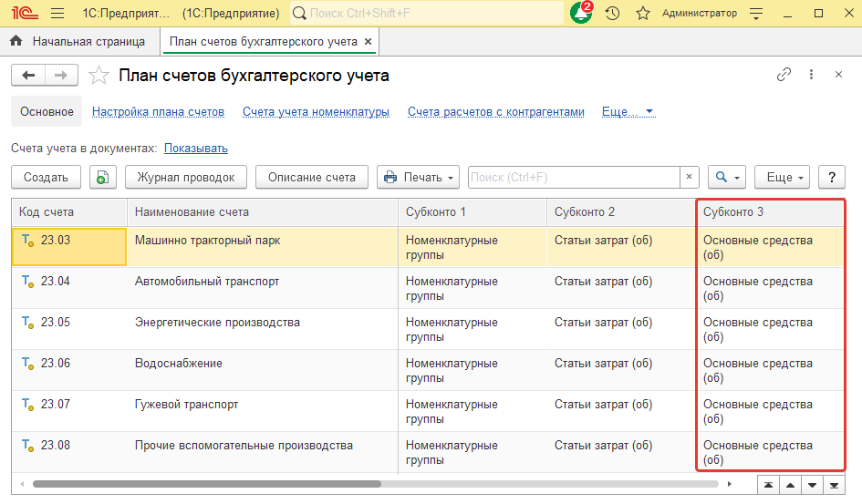This screenshot has width=862, height=504.
Task: Click the horizontal scrollbar of the table
Action: click(x=206, y=484)
